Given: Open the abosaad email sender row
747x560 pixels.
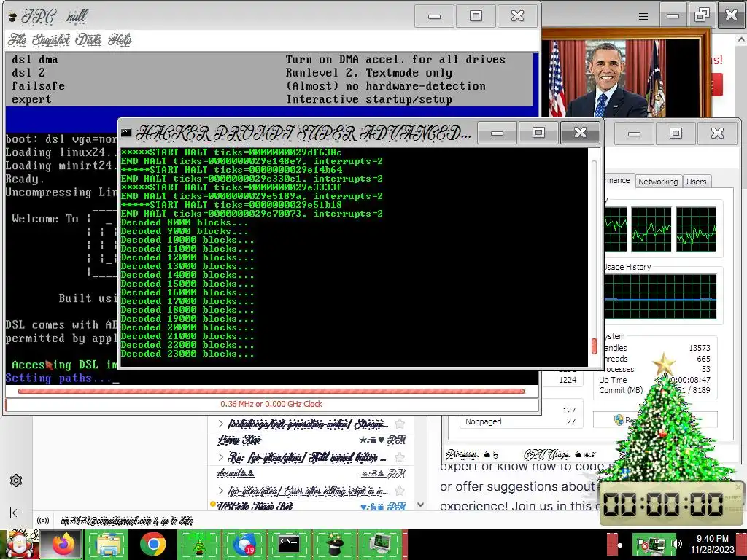Looking at the screenshot, I should click(236, 473).
